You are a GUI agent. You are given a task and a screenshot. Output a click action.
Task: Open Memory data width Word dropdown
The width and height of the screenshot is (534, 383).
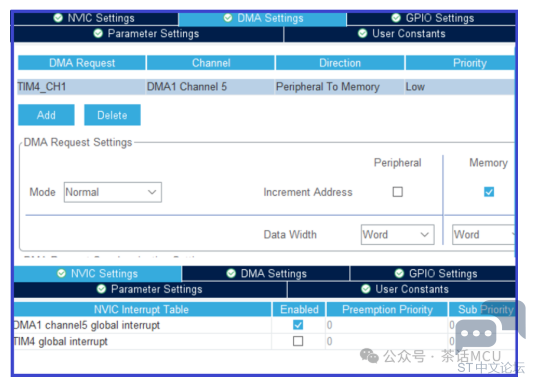click(484, 235)
